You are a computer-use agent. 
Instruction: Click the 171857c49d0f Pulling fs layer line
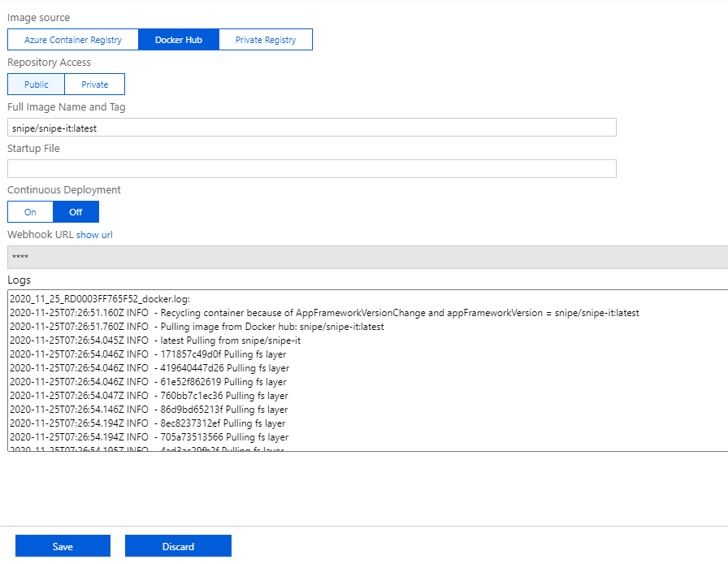tap(148, 354)
